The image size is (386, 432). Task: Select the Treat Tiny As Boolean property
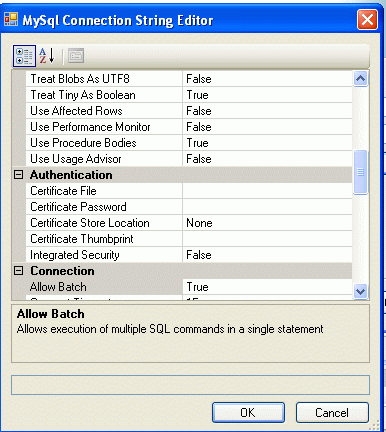(x=104, y=95)
